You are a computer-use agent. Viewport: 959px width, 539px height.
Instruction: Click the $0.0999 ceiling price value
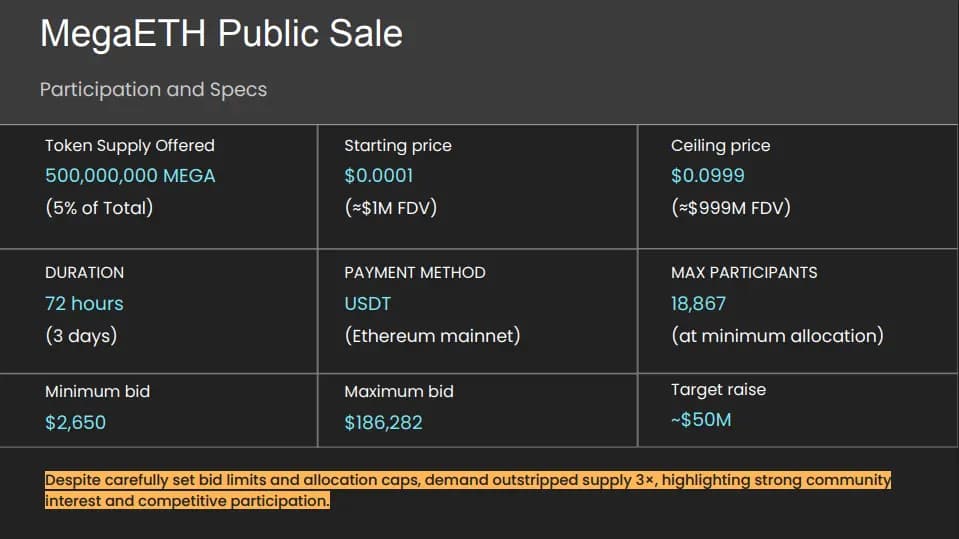coord(707,176)
